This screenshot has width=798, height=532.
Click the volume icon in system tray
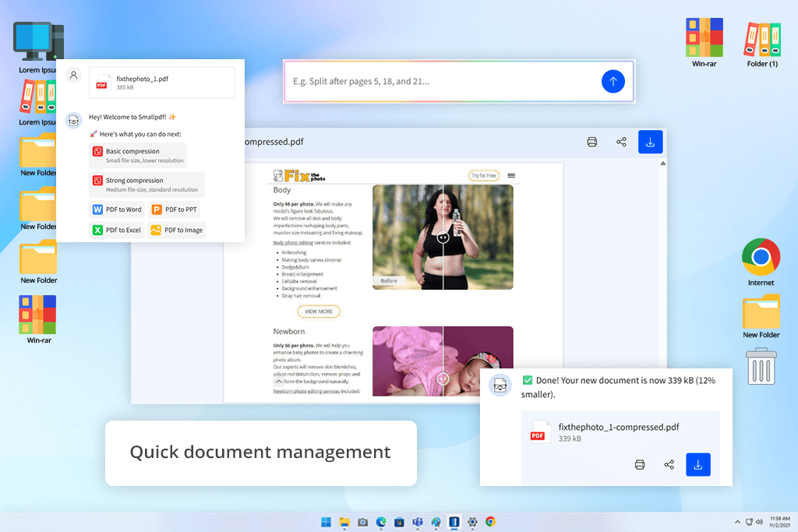coord(759,522)
